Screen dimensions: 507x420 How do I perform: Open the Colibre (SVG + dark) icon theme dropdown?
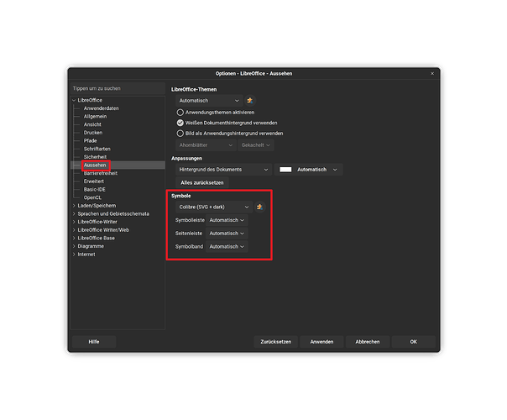[x=213, y=207]
